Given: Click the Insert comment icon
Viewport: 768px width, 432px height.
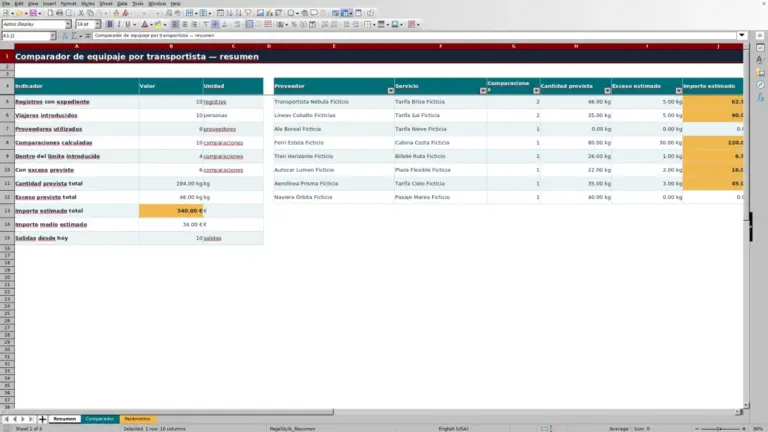Looking at the screenshot, I should pos(314,13).
